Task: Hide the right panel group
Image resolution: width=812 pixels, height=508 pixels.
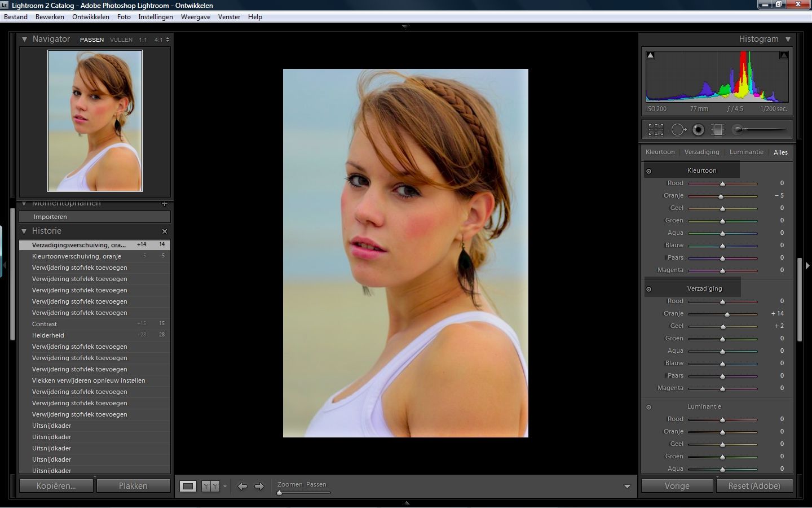Action: pyautogui.click(x=807, y=265)
